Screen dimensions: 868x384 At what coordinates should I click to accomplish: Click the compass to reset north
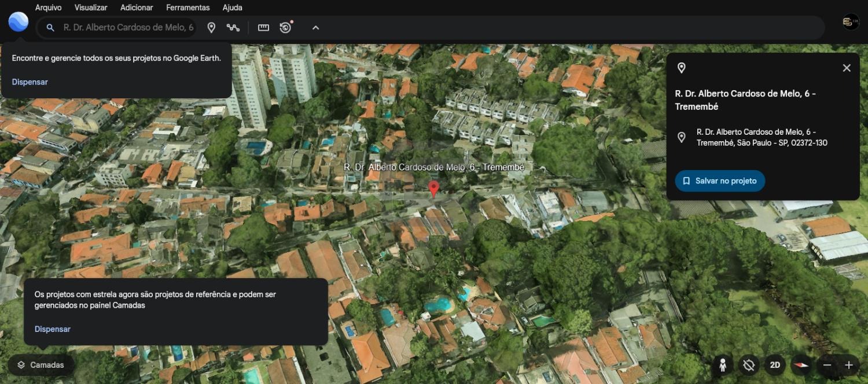(801, 365)
